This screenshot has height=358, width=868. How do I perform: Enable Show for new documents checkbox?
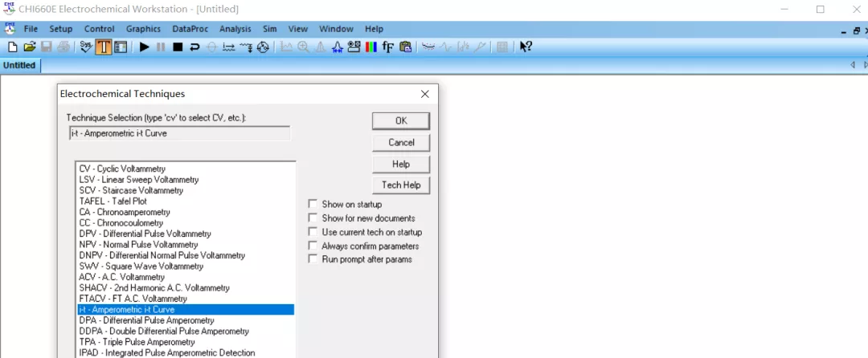[313, 218]
